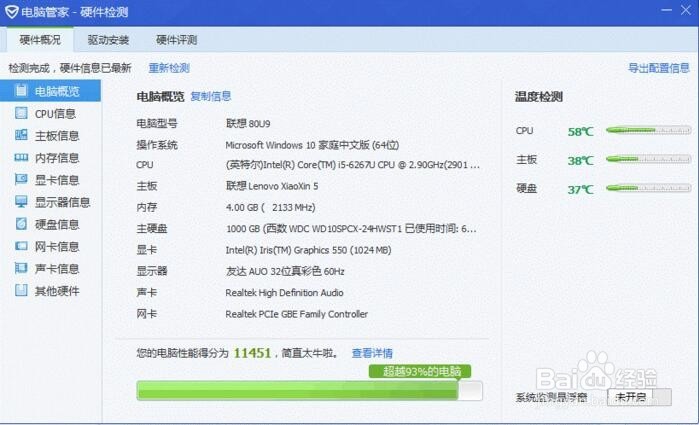Select the 其他硬件 label in the sidebar
This screenshot has width=699, height=425.
57,291
